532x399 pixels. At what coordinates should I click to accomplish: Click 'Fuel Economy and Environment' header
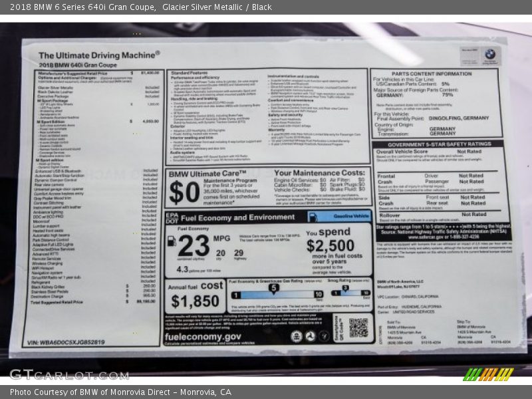tap(238, 217)
